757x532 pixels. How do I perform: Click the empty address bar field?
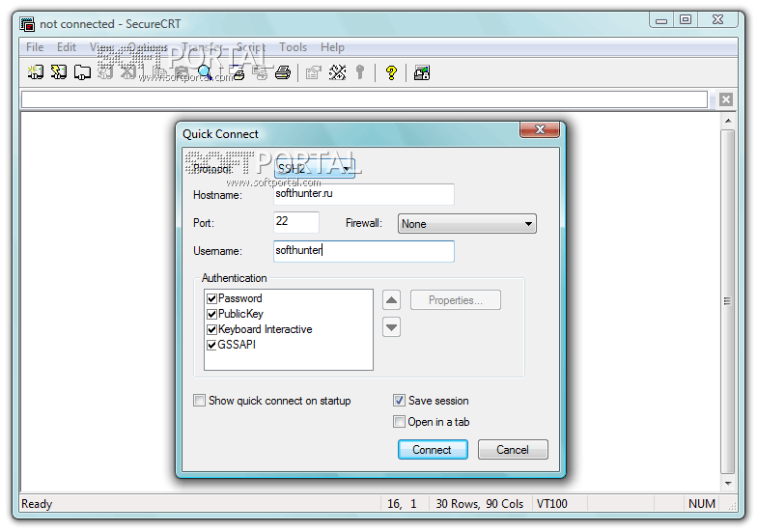point(365,99)
